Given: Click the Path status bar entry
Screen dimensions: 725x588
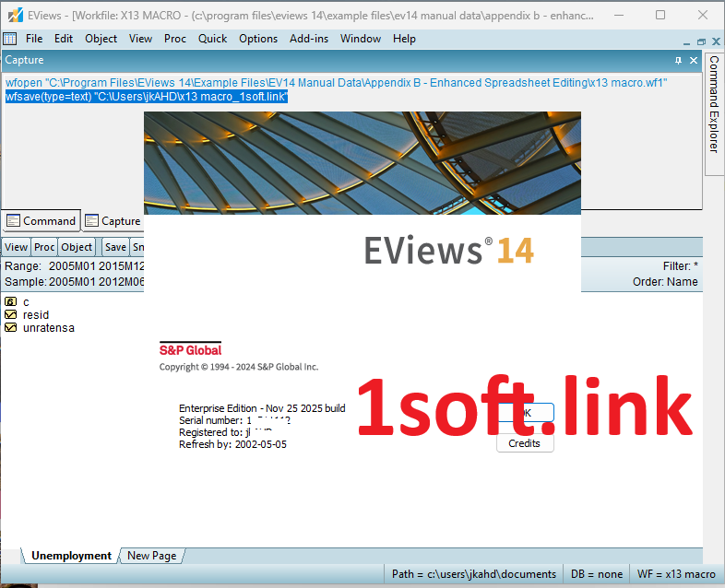Looking at the screenshot, I should [473, 574].
